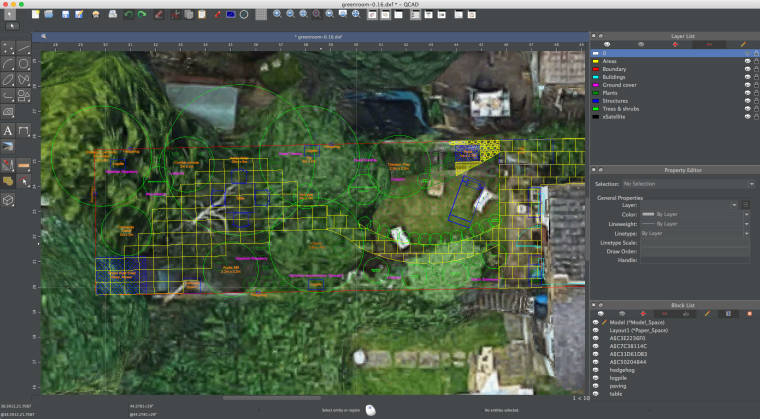Edit the selected layer with pencil icon
Viewport: 760px width, 419px height.
tap(743, 45)
